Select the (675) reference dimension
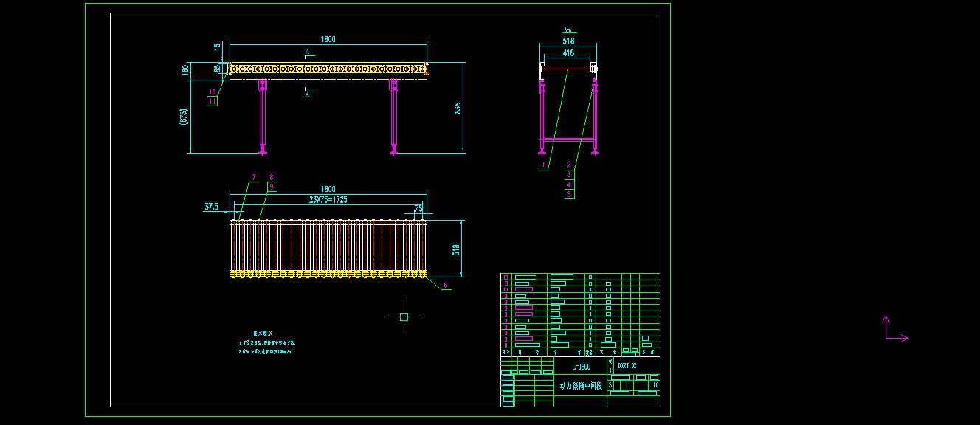 pos(184,116)
